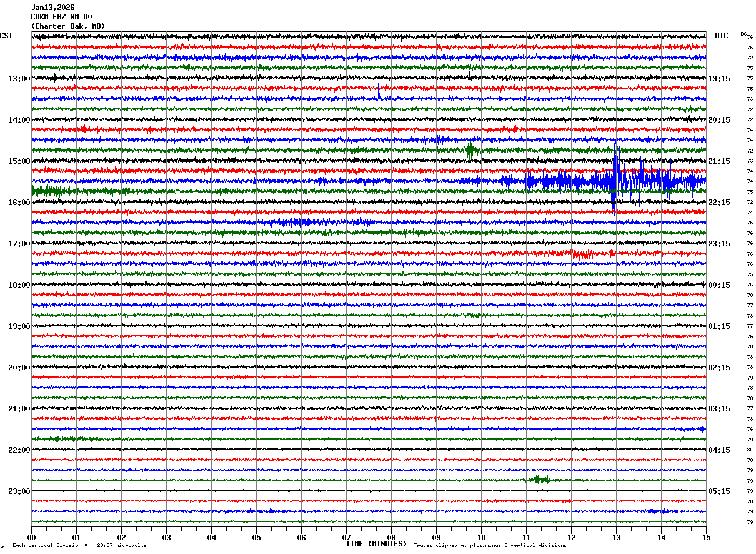Click the 16:00 CST time label
Viewport: 756px width, 554px height.
click(19, 203)
